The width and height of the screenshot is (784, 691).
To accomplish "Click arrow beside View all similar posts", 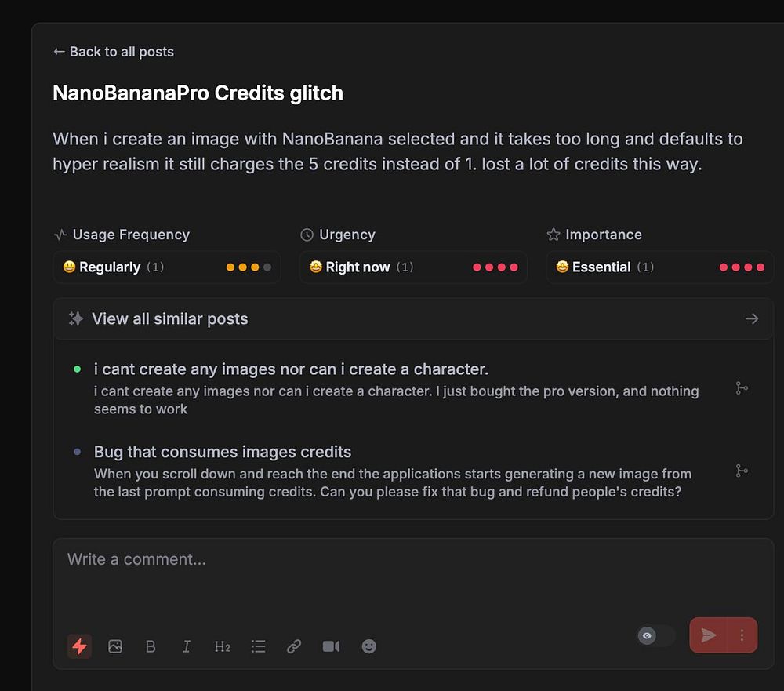I will coord(752,318).
